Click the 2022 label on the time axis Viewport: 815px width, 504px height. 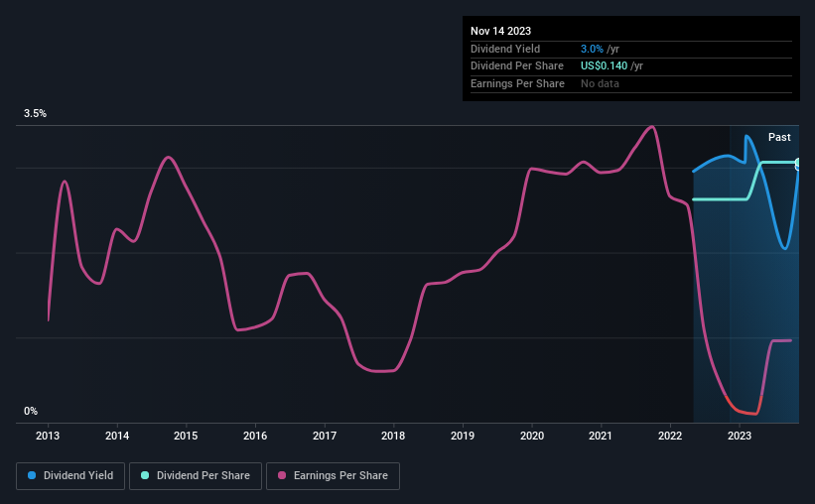tap(670, 435)
